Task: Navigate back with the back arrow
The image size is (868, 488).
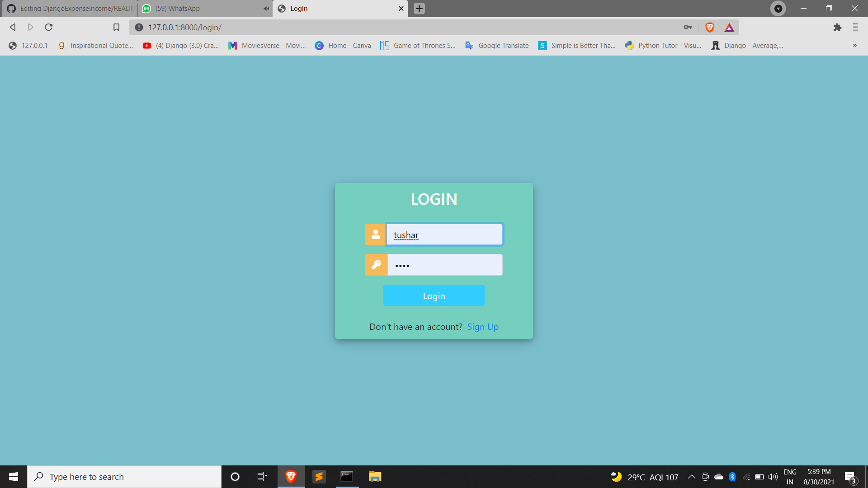Action: pos(13,27)
